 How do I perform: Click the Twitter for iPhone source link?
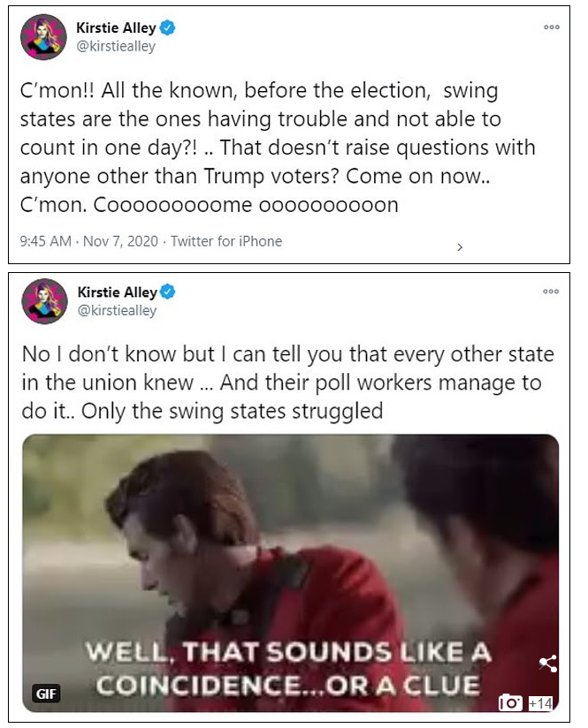[x=226, y=241]
